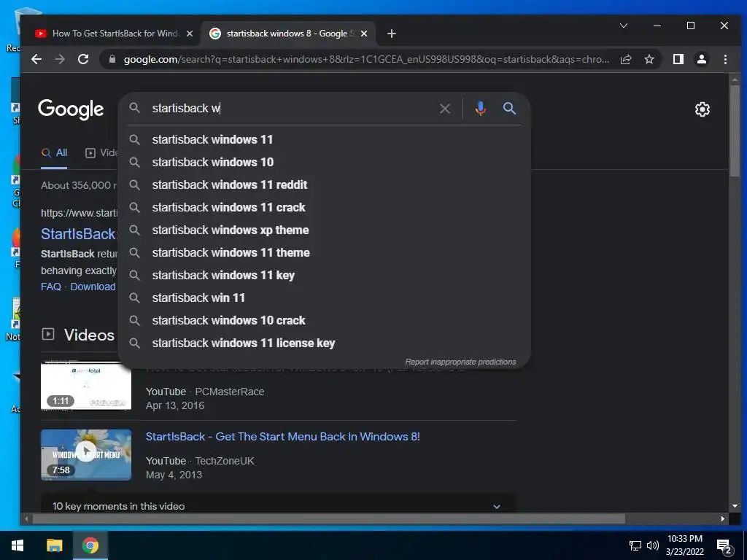This screenshot has width=747, height=560.
Task: Click the scroll right arrow
Action: coord(723,518)
